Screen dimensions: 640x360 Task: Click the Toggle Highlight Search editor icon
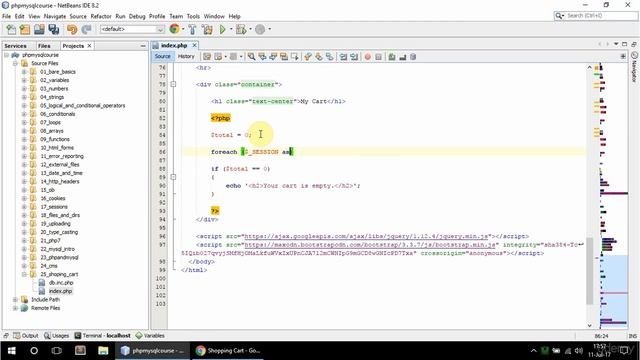point(284,57)
